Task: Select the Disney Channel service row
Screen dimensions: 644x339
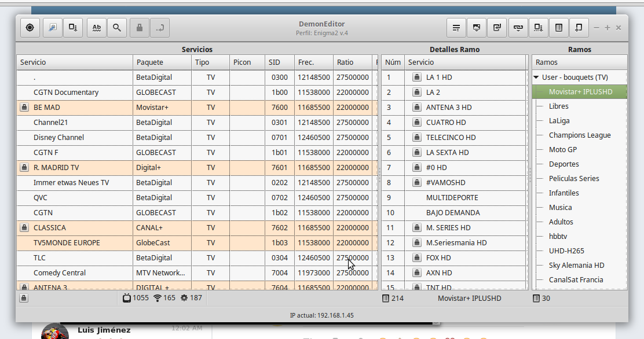Action: point(58,138)
